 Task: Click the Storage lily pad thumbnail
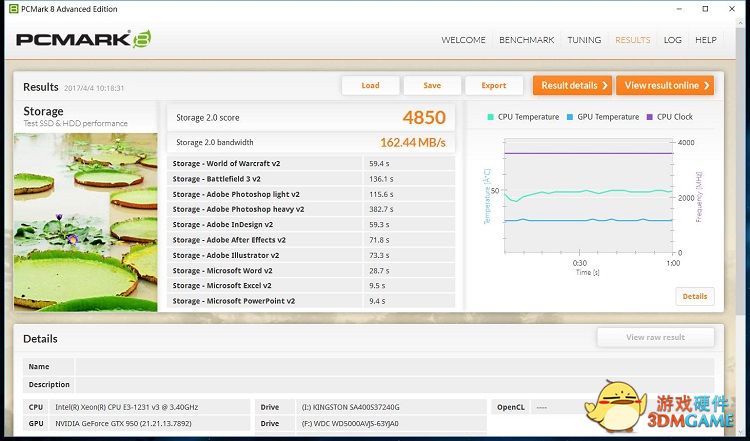(86, 222)
